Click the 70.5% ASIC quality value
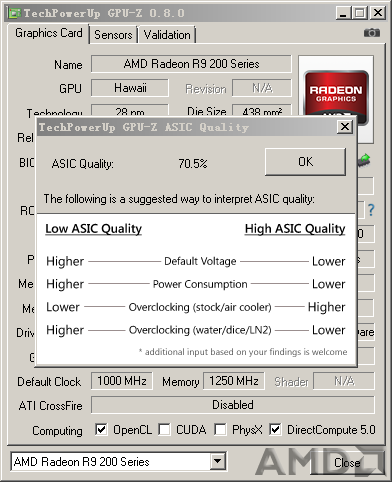Viewport: 392px width, 482px height. [x=193, y=164]
